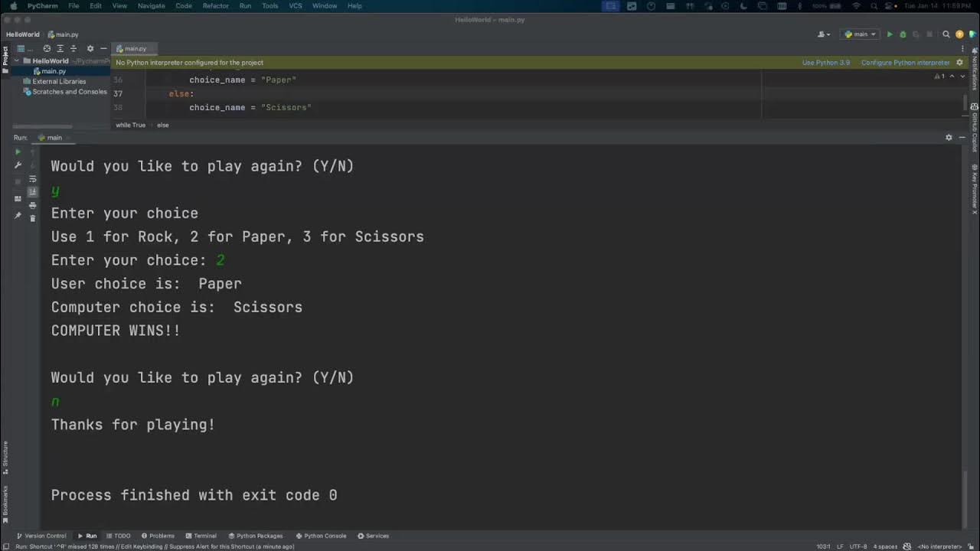
Task: Collapse the HelloWorld project folder
Action: [17, 60]
